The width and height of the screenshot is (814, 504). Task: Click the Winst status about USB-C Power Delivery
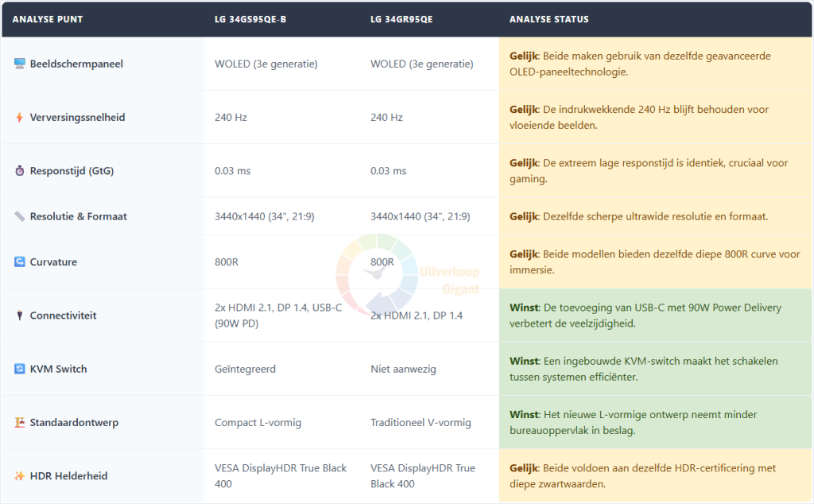(645, 315)
